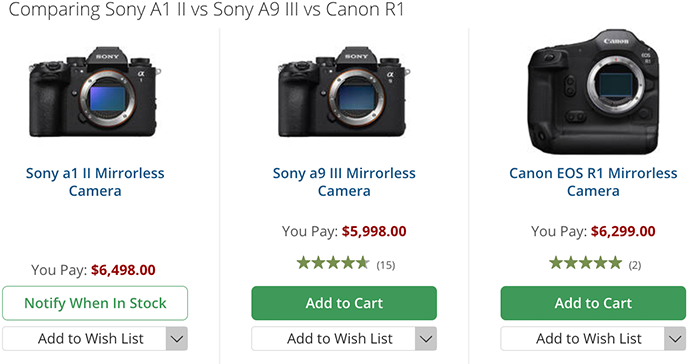Open the Canon EOS R1 camera product image
700x364 pixels.
coord(593,92)
